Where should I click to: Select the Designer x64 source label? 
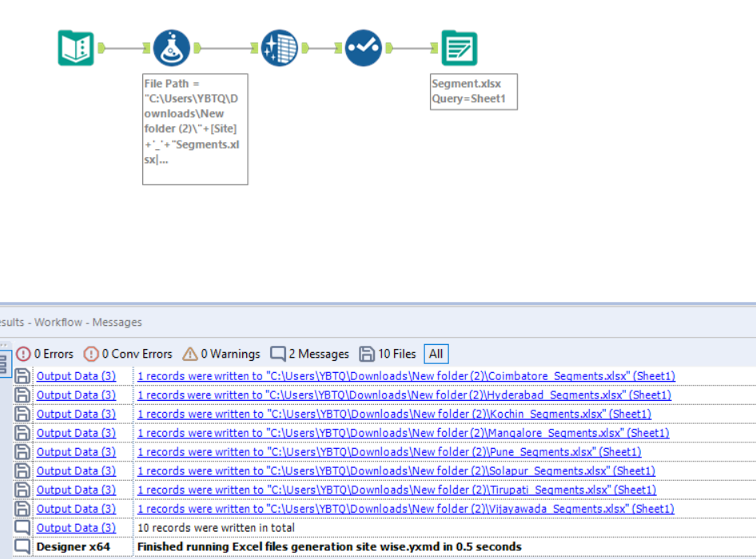[74, 546]
